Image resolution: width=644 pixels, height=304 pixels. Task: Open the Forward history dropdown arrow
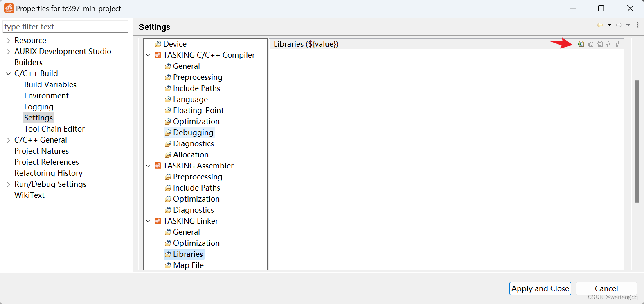coord(628,25)
